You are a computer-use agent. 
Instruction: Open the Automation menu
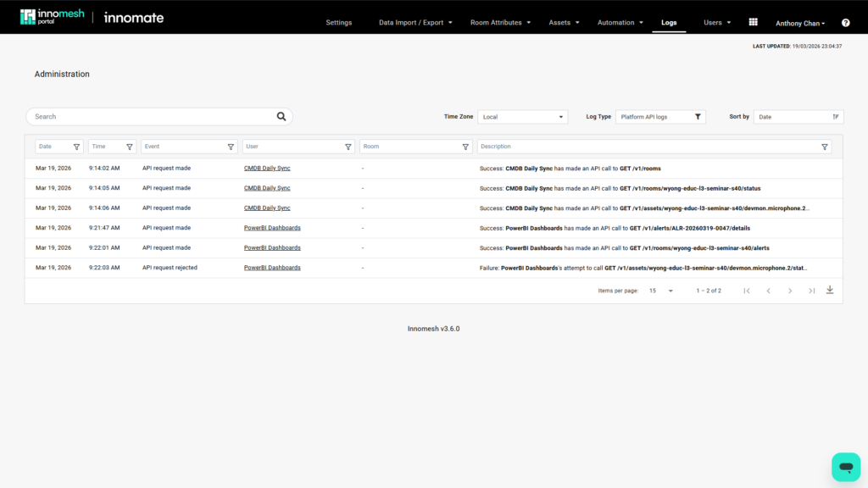(x=620, y=23)
